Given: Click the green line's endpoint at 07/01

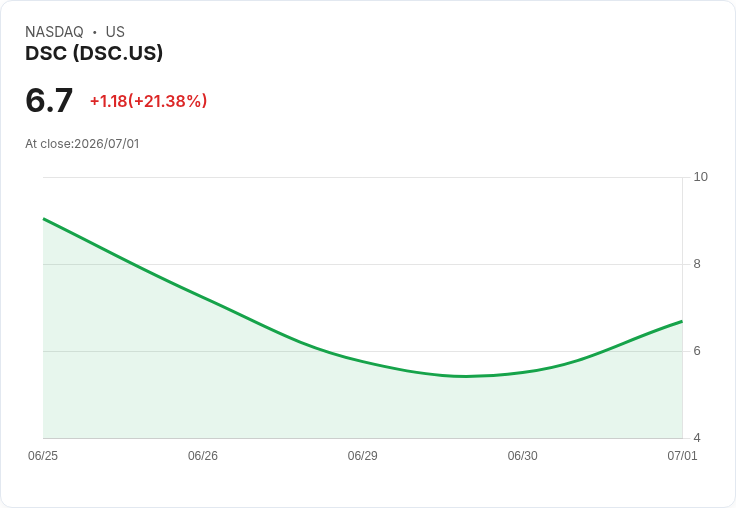Looking at the screenshot, I should point(682,321).
